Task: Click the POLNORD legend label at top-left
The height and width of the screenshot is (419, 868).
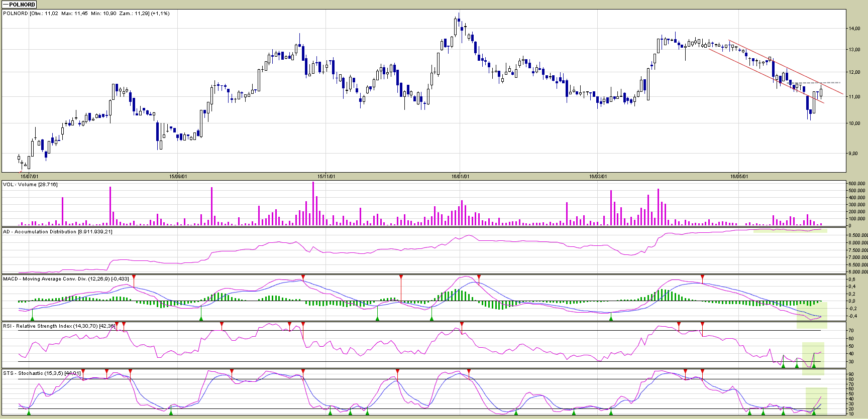Action: (19, 5)
